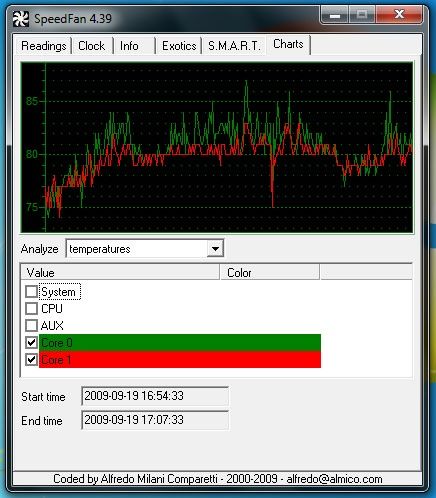Click the red Core 1 color bar
The width and height of the screenshot is (436, 498).
click(x=180, y=360)
